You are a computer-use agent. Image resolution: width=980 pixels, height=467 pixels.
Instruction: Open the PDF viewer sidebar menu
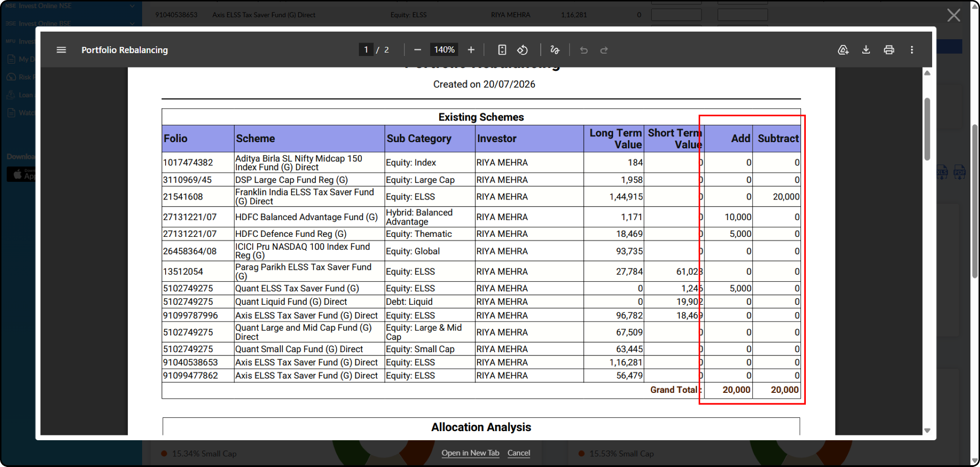pyautogui.click(x=61, y=50)
